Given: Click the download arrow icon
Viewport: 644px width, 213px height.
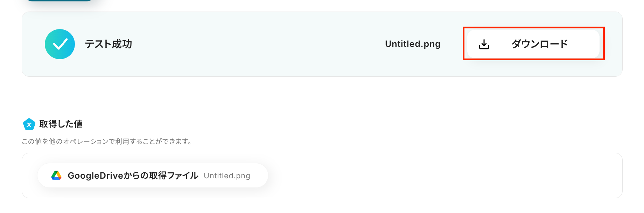Looking at the screenshot, I should click(484, 44).
